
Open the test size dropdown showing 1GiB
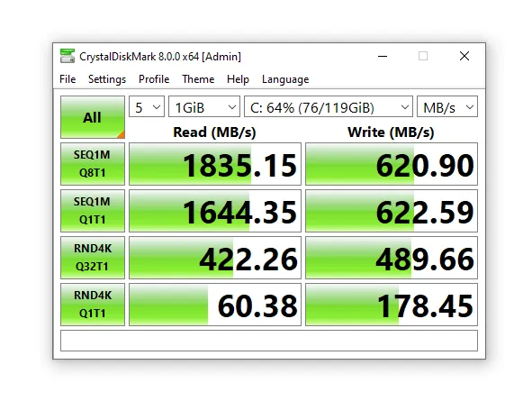[x=204, y=107]
